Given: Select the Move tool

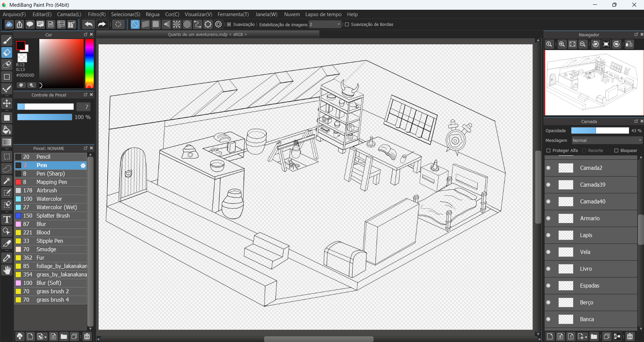Looking at the screenshot, I should click(7, 103).
